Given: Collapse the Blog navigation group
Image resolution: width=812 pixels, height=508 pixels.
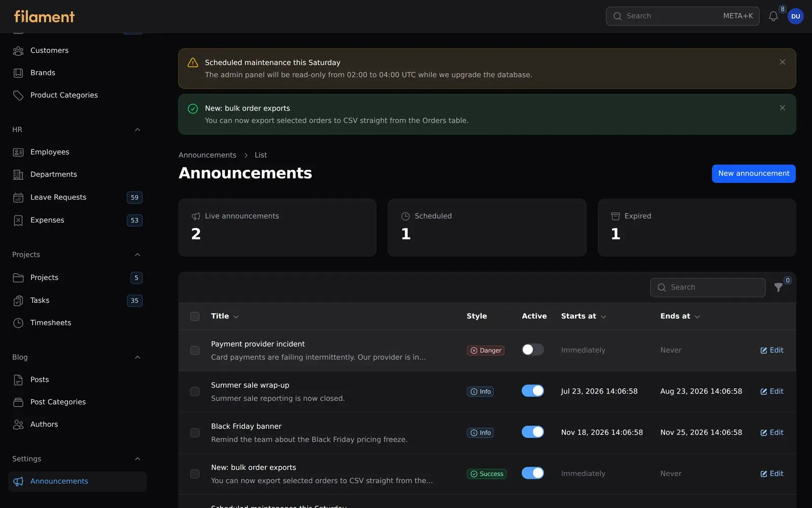Looking at the screenshot, I should 138,357.
